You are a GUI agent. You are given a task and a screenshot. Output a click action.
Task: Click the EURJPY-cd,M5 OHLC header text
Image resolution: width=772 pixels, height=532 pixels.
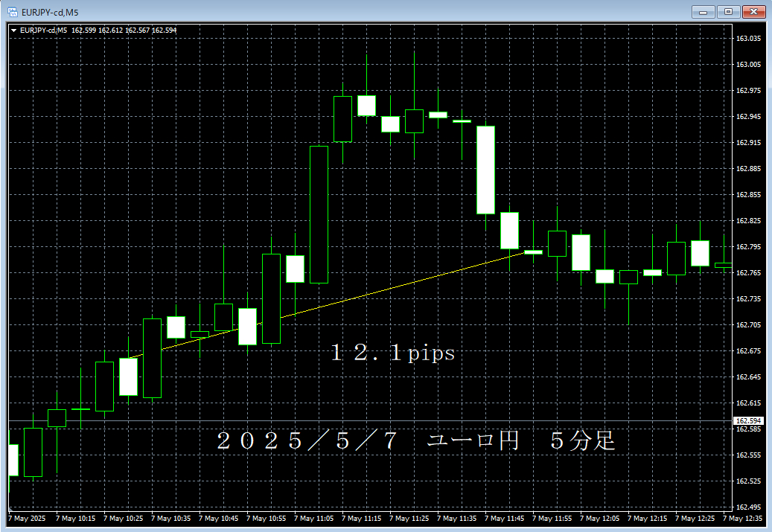pyautogui.click(x=98, y=31)
